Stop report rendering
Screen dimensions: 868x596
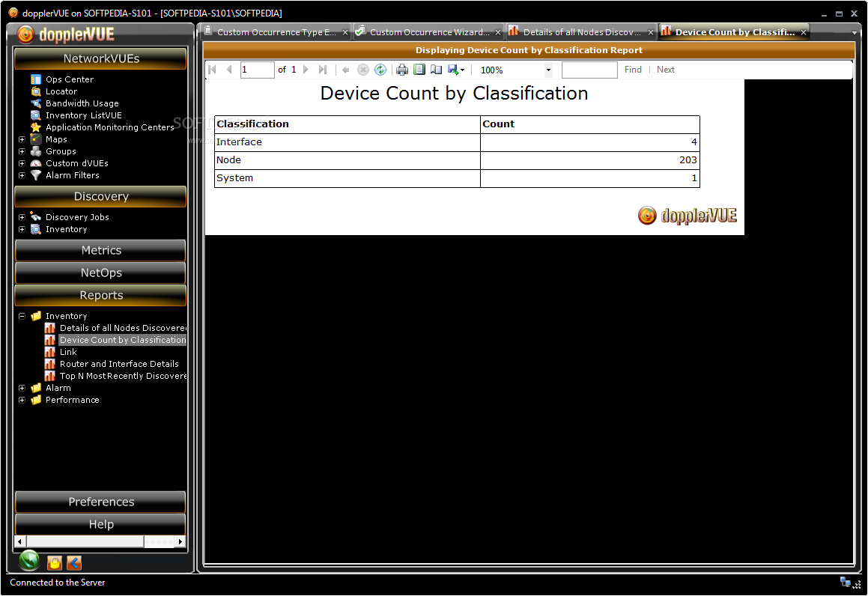click(363, 70)
